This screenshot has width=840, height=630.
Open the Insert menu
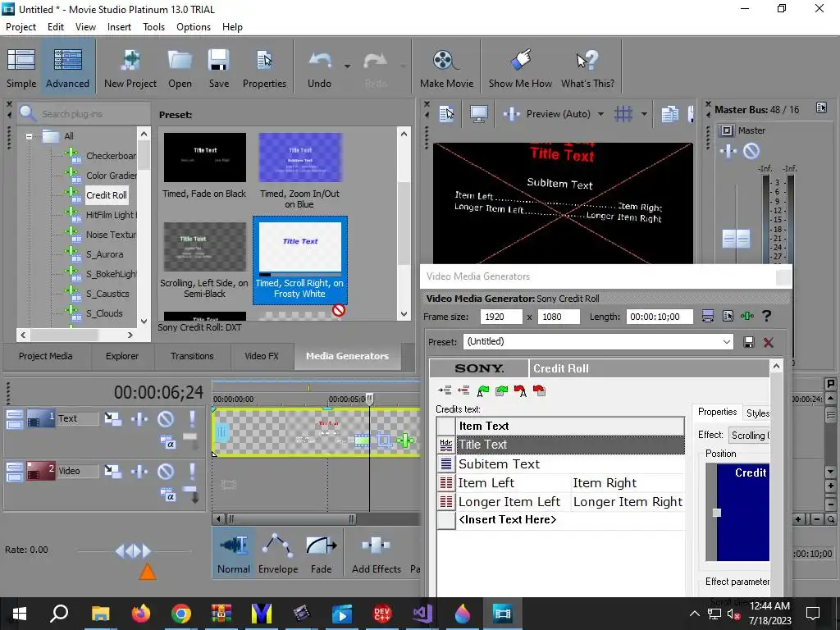pyautogui.click(x=119, y=27)
